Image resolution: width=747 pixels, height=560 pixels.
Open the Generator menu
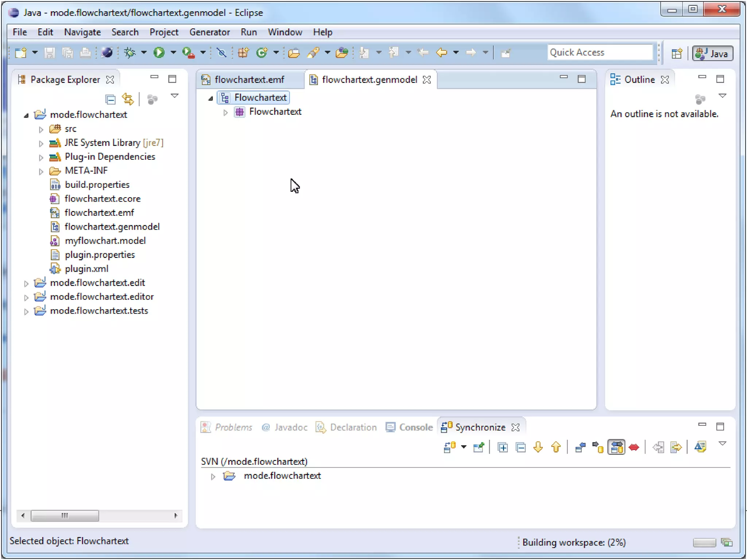[209, 32]
